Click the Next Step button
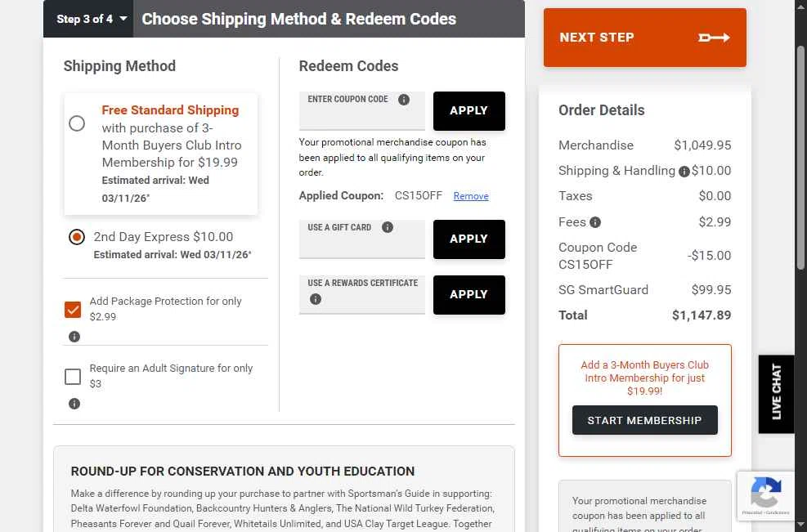 point(644,38)
